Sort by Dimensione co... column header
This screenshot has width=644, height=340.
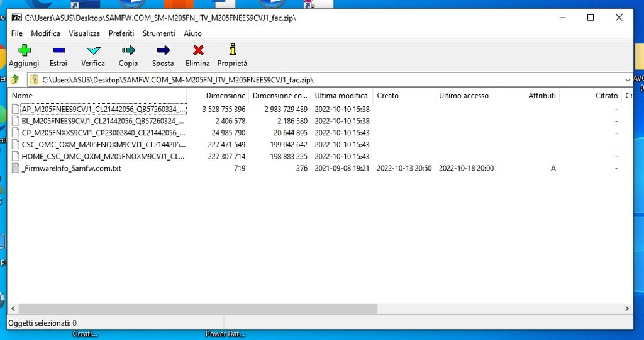[280, 95]
